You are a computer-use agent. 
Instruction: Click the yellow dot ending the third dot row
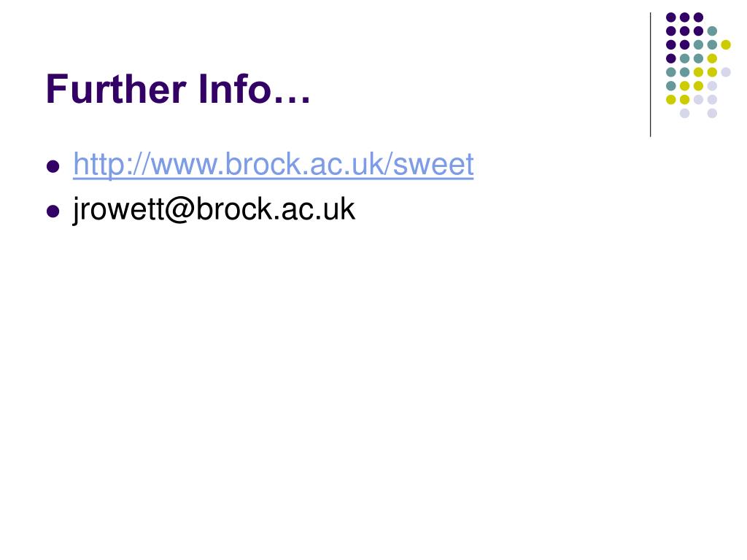coord(726,44)
